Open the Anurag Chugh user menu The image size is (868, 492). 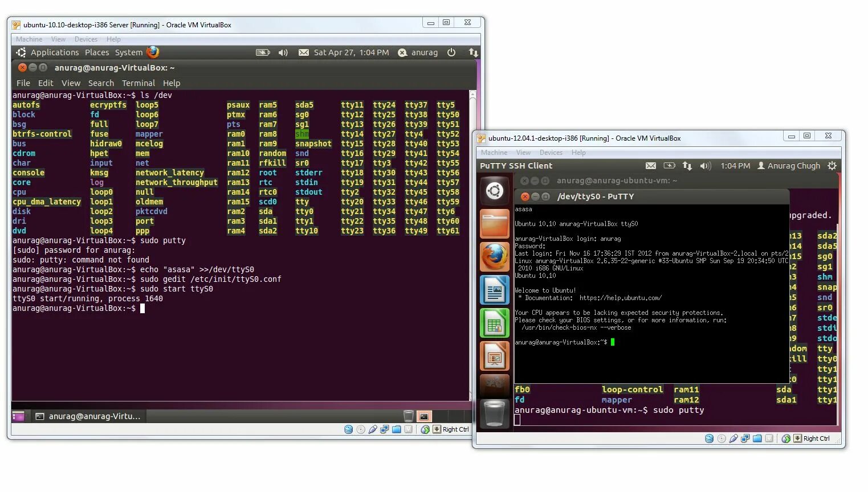pos(789,166)
